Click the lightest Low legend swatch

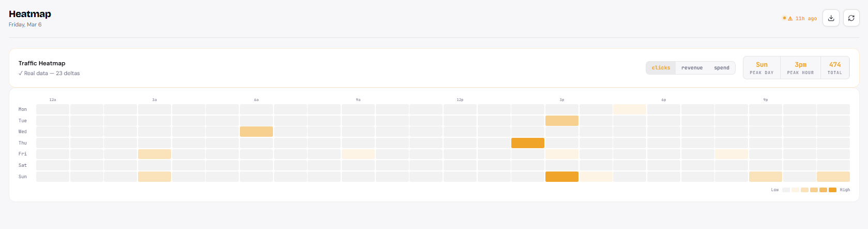click(786, 190)
